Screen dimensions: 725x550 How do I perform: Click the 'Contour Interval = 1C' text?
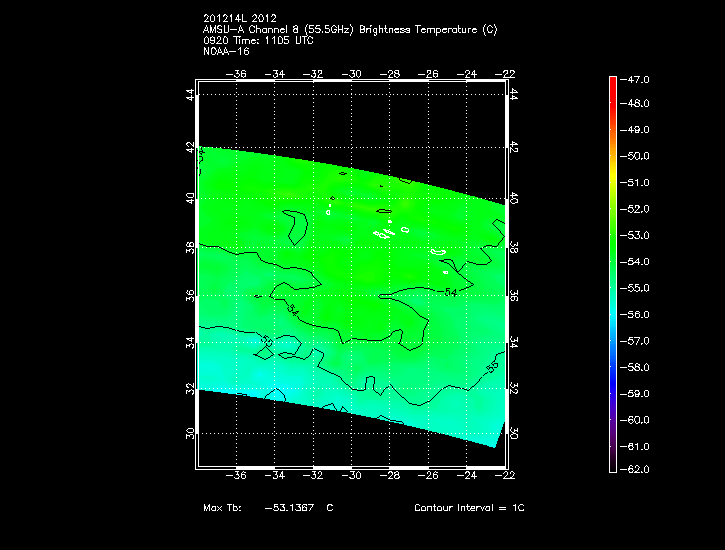[469, 508]
